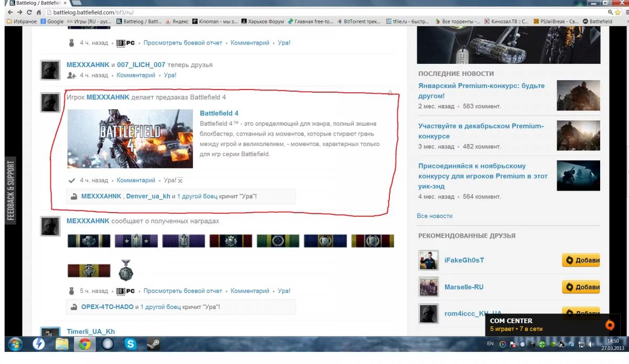The image size is (629, 364).
Task: Comment on the Battlefield 4 preorder post
Action: click(x=136, y=180)
